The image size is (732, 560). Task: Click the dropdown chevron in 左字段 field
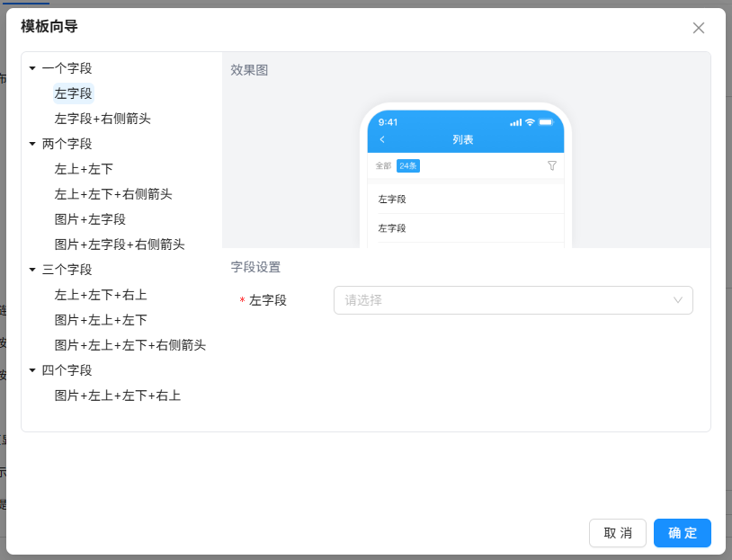click(677, 300)
